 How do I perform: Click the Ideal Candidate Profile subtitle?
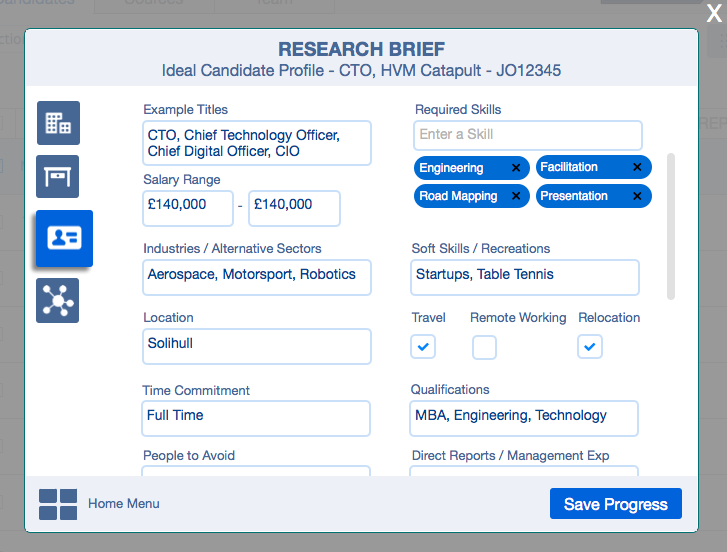tap(361, 70)
